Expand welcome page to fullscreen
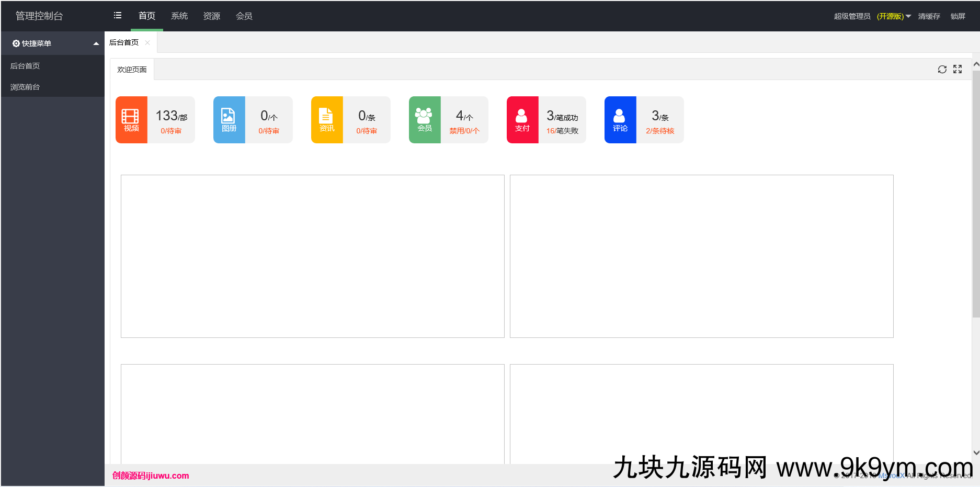The height and width of the screenshot is (487, 980). (x=958, y=69)
